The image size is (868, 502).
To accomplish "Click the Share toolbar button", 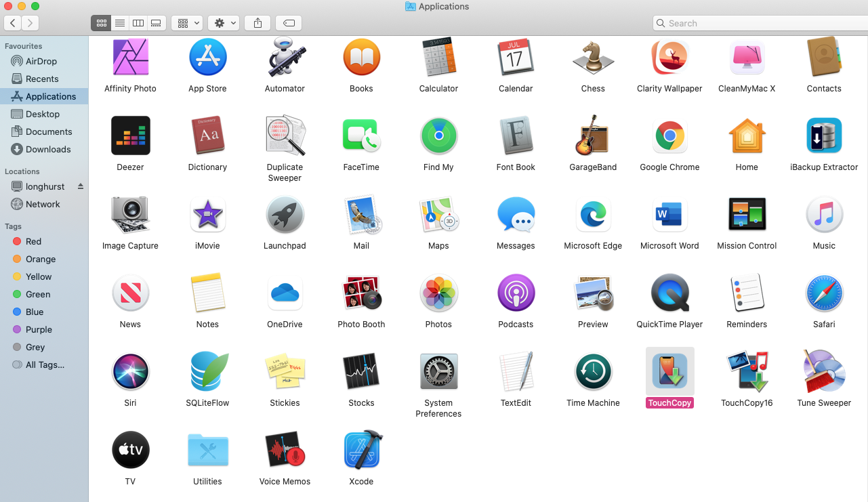I will click(x=257, y=23).
